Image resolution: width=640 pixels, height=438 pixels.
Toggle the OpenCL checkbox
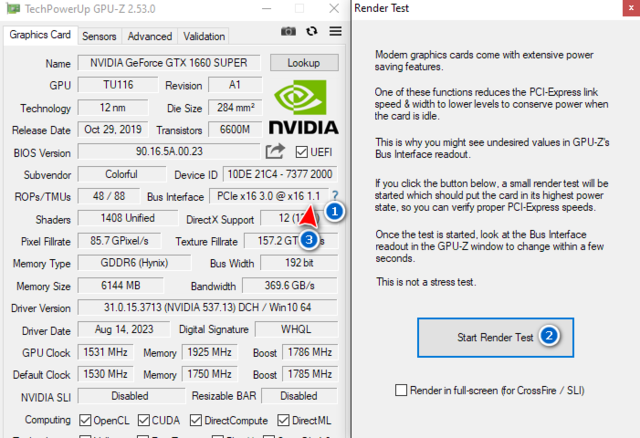[85, 420]
